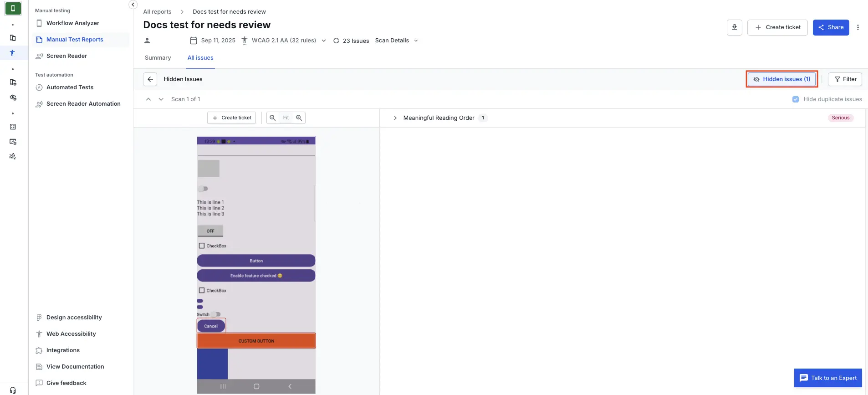868x395 pixels.
Task: Open the support headset icon
Action: click(x=13, y=390)
